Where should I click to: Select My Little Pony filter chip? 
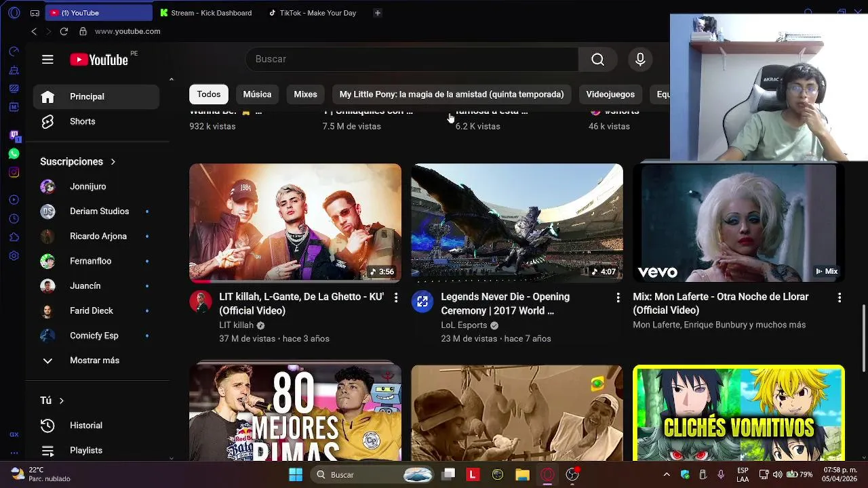pyautogui.click(x=452, y=94)
